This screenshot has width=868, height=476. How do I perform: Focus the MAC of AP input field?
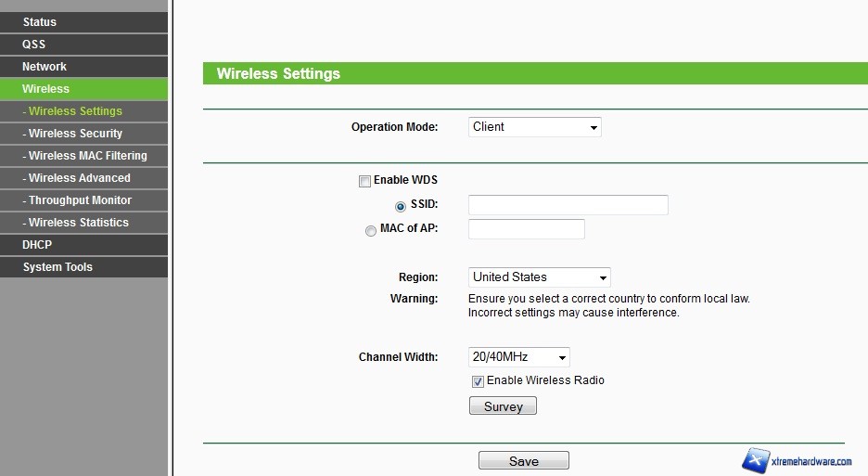pyautogui.click(x=526, y=229)
